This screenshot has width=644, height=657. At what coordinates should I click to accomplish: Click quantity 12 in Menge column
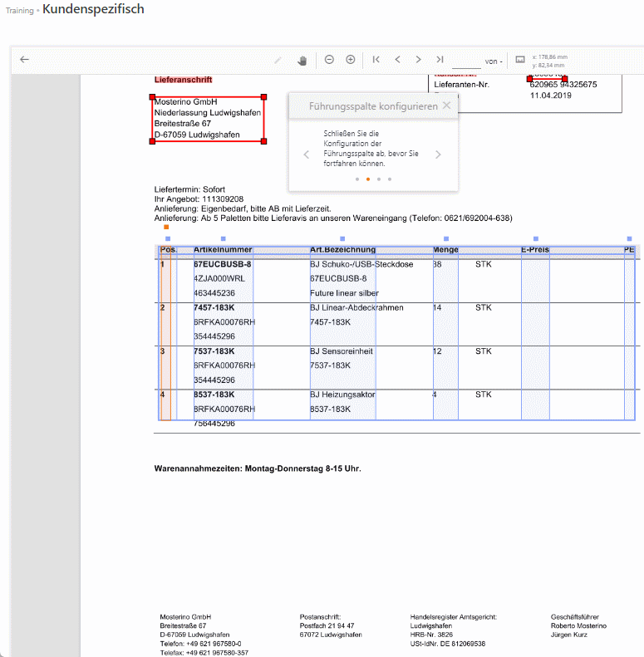(437, 351)
